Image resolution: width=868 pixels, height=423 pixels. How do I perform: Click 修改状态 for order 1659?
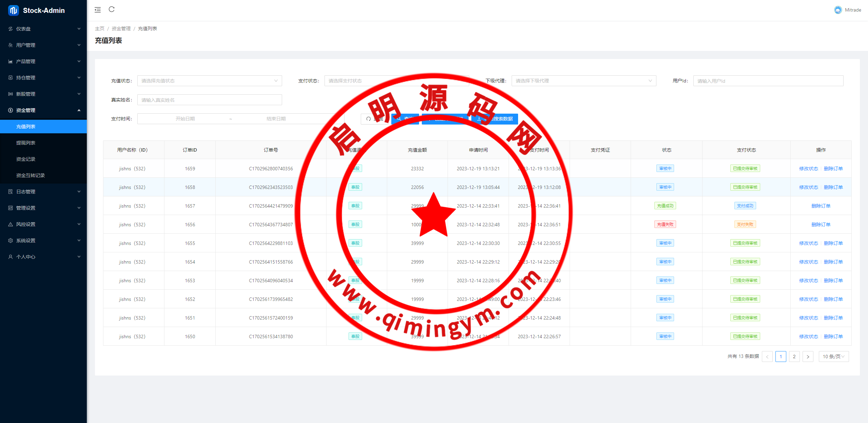pos(808,169)
